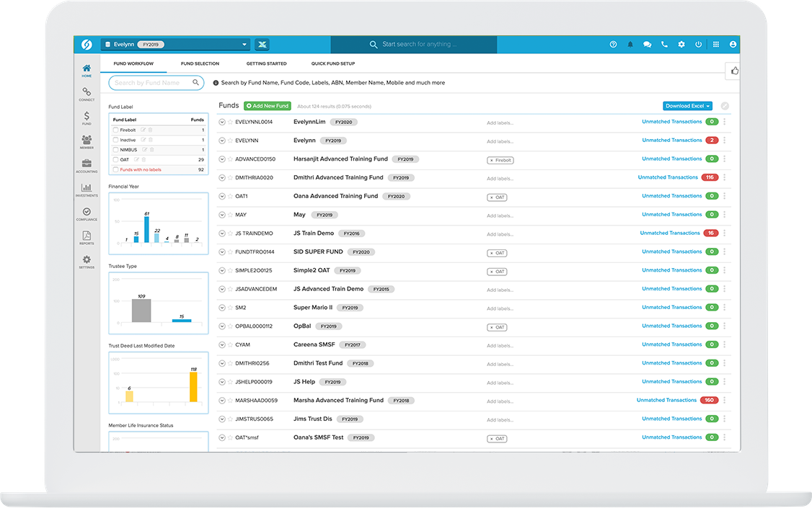Expand the ADVANCED0150 fund row chevron
Viewport: 812px width, 508px height.
coord(222,159)
